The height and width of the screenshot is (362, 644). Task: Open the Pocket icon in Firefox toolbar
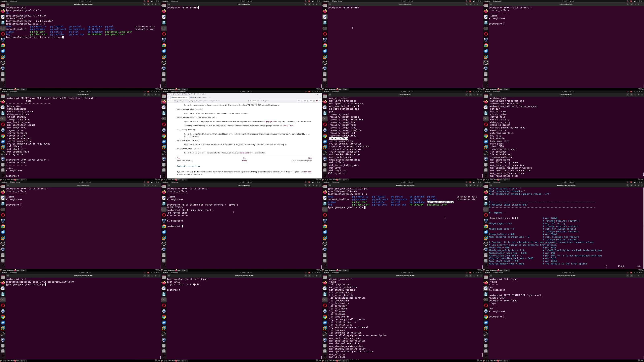[x=299, y=101]
